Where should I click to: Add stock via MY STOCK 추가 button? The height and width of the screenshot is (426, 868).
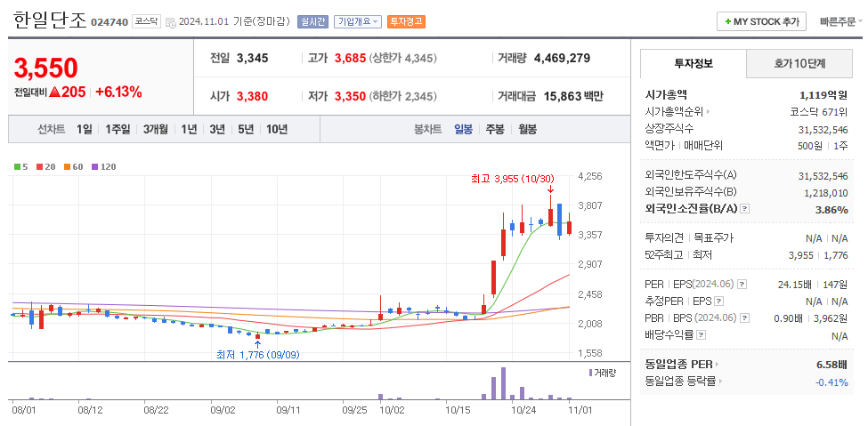tap(762, 22)
